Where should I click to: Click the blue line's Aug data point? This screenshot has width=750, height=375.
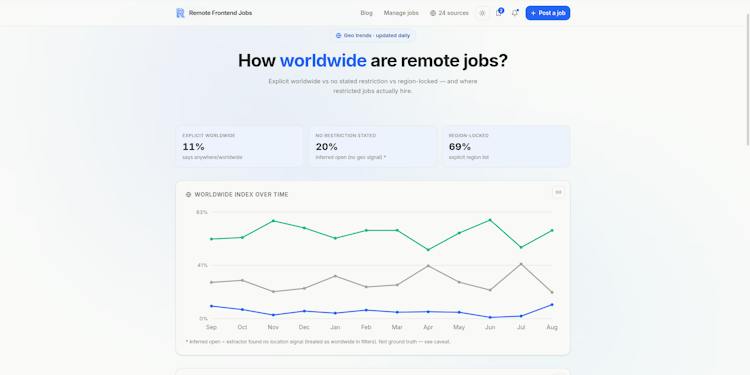coord(552,304)
